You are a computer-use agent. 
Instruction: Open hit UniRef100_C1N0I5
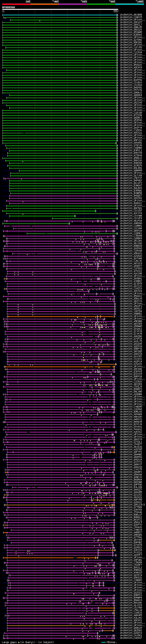(x=131, y=17)
